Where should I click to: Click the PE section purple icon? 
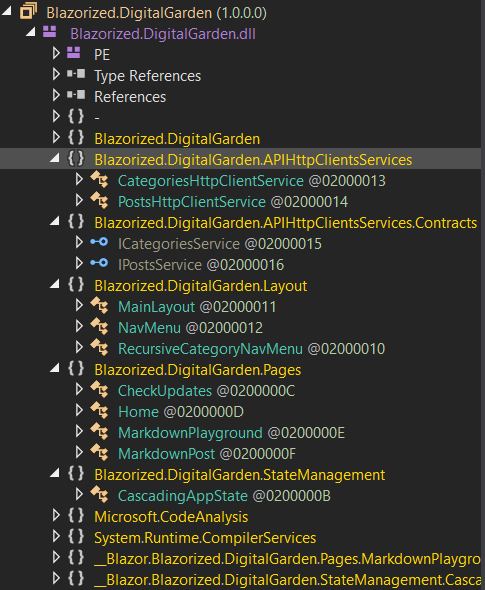coord(74,53)
